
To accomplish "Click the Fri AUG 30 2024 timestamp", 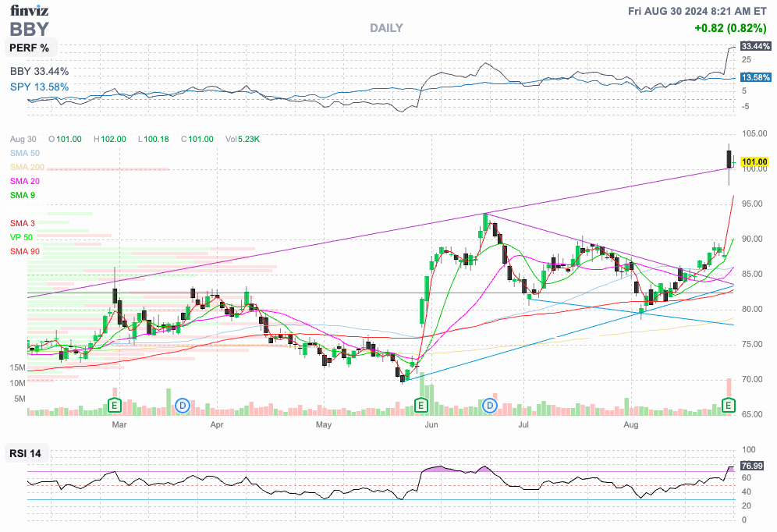I will tap(697, 11).
